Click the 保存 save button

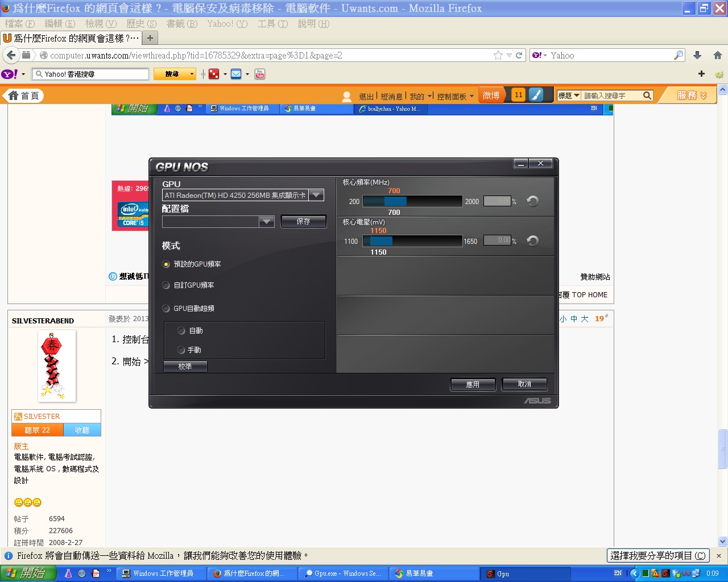[303, 222]
